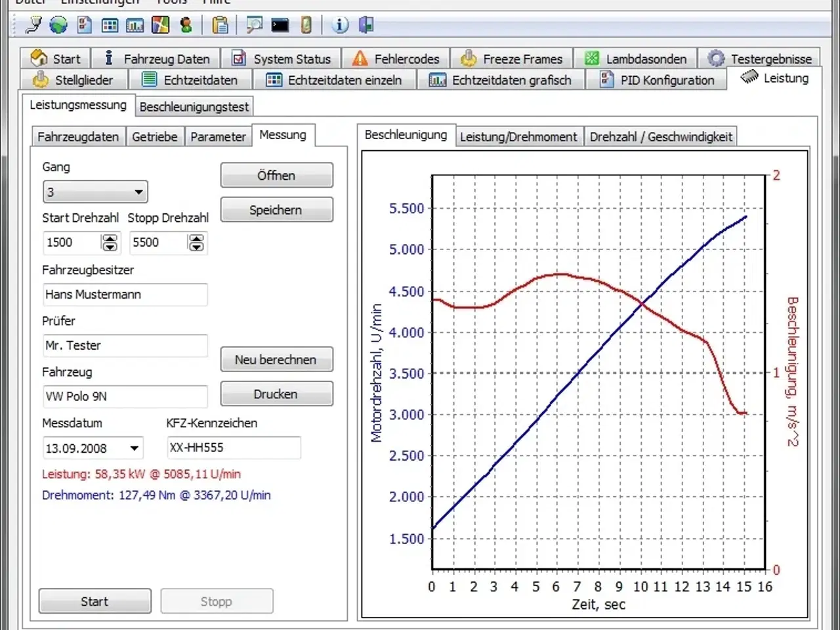The height and width of the screenshot is (630, 840).
Task: Click the connect cable icon in toolbar
Action: click(33, 26)
